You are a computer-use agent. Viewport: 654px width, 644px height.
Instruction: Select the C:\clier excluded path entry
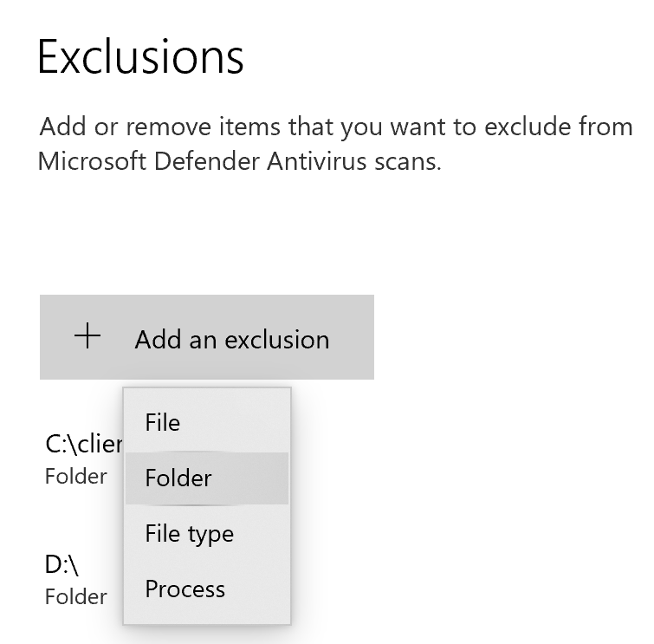click(x=83, y=444)
